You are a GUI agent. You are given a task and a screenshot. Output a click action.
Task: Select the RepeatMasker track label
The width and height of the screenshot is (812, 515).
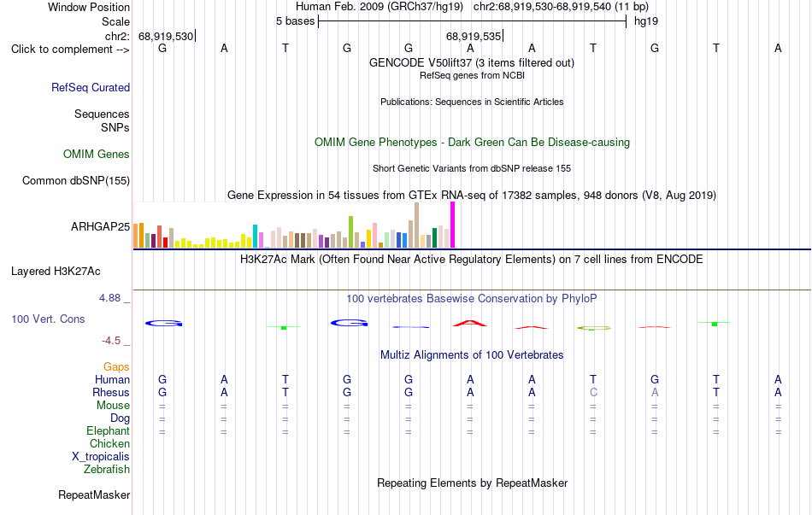(94, 495)
